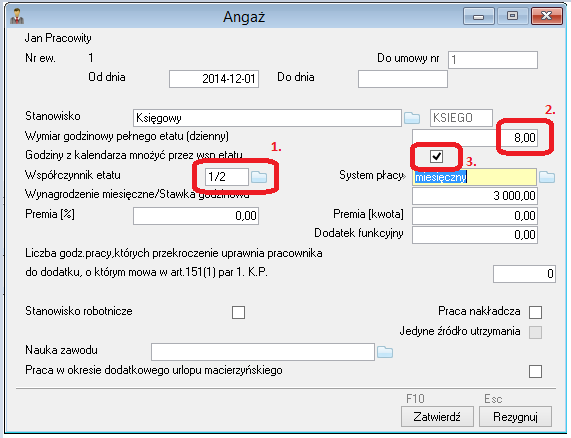Toggle Godziny z kalendarza mnożyć checkbox
This screenshot has height=438, width=571.
click(x=436, y=157)
